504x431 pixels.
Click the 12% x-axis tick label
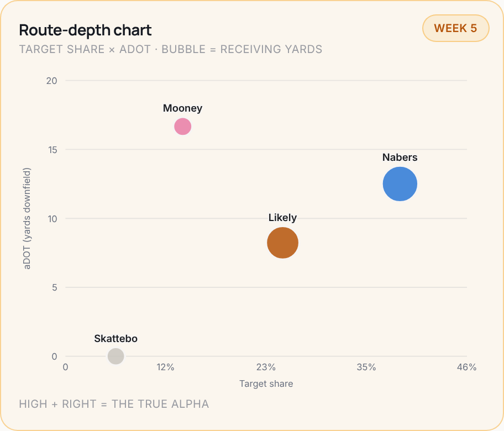click(166, 367)
